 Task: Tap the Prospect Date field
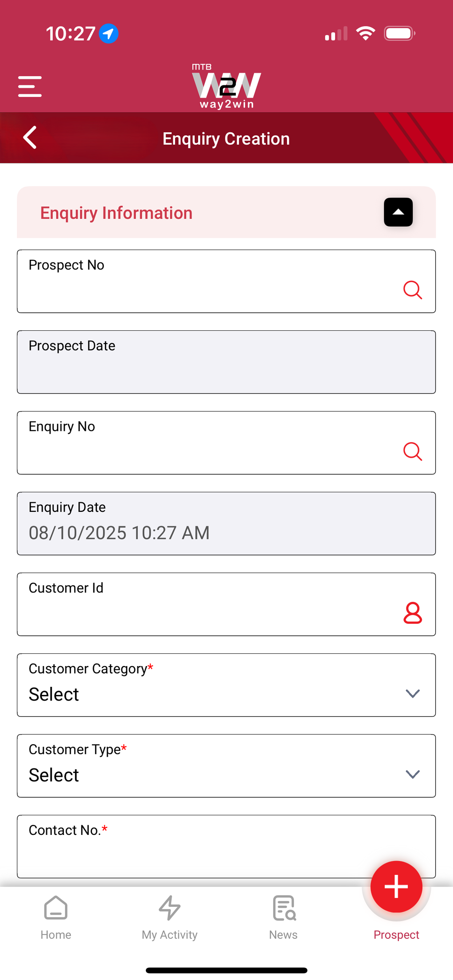pyautogui.click(x=226, y=362)
